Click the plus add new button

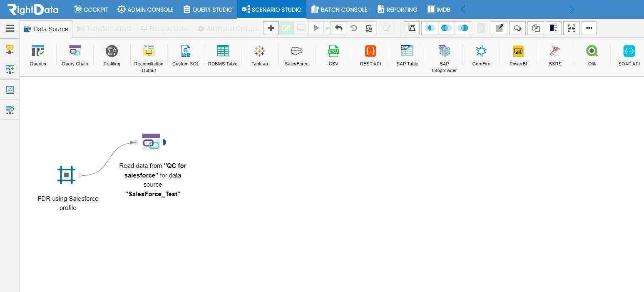point(271,28)
